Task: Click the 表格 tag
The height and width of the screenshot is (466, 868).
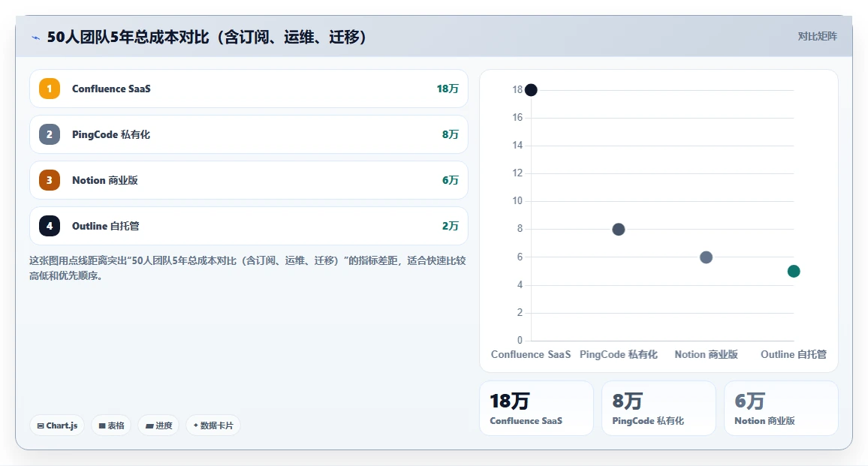Action: pyautogui.click(x=111, y=425)
